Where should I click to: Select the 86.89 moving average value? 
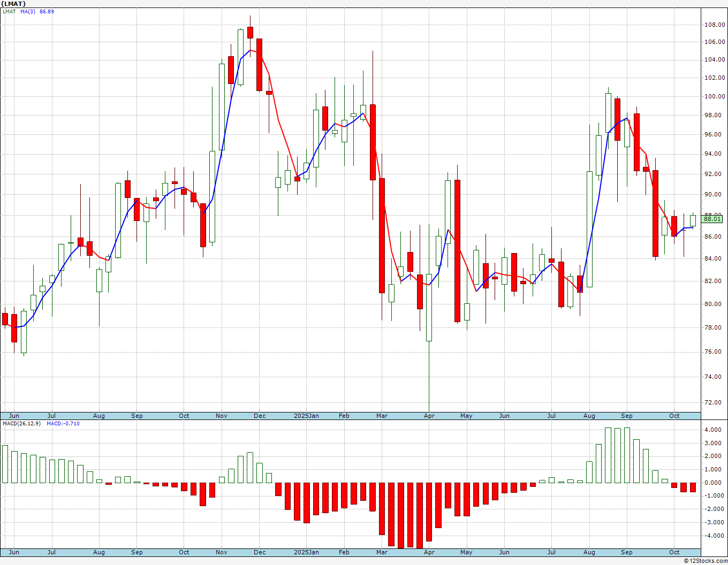coord(47,11)
